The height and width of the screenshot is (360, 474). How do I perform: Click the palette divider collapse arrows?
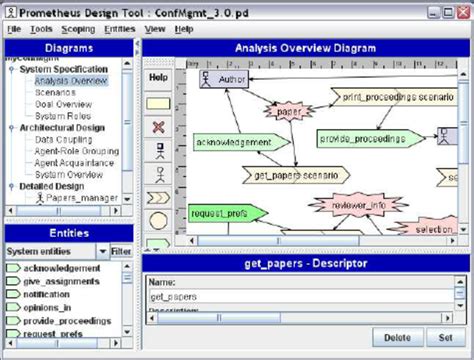click(152, 250)
